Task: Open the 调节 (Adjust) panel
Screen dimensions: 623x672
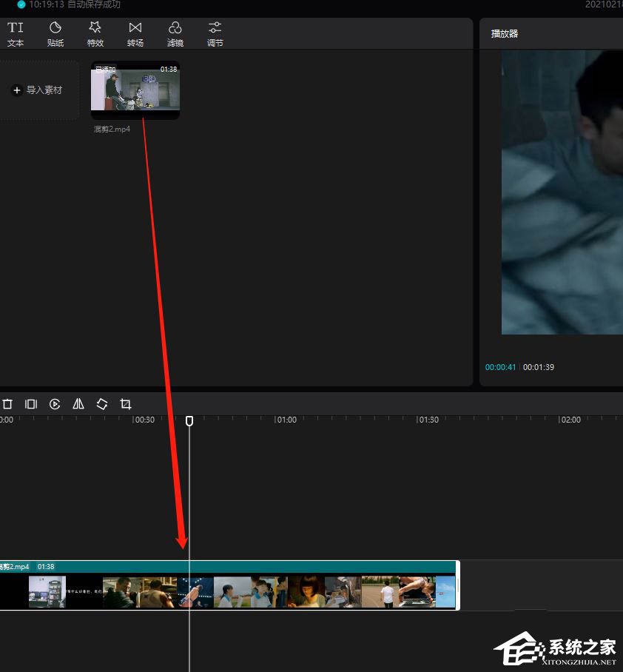Action: tap(215, 33)
